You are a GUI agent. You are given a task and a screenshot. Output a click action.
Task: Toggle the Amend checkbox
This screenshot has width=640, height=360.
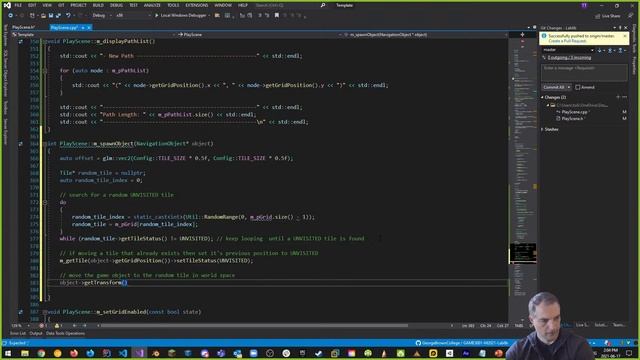click(x=578, y=87)
